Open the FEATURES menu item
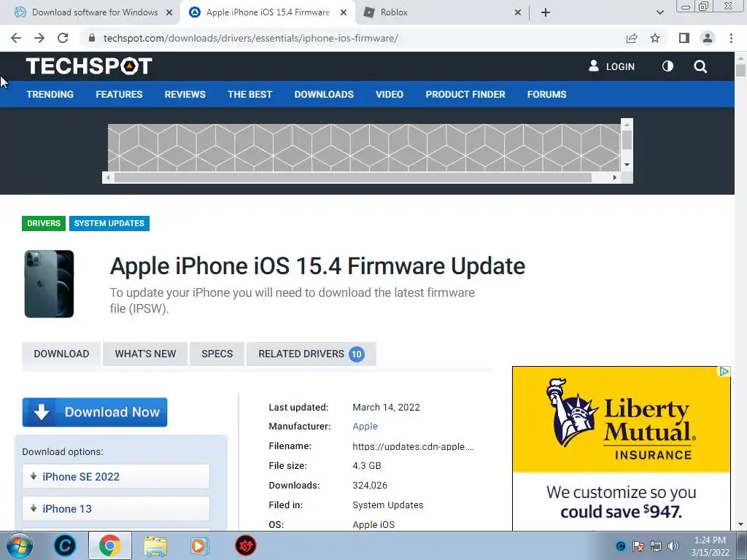 119,94
